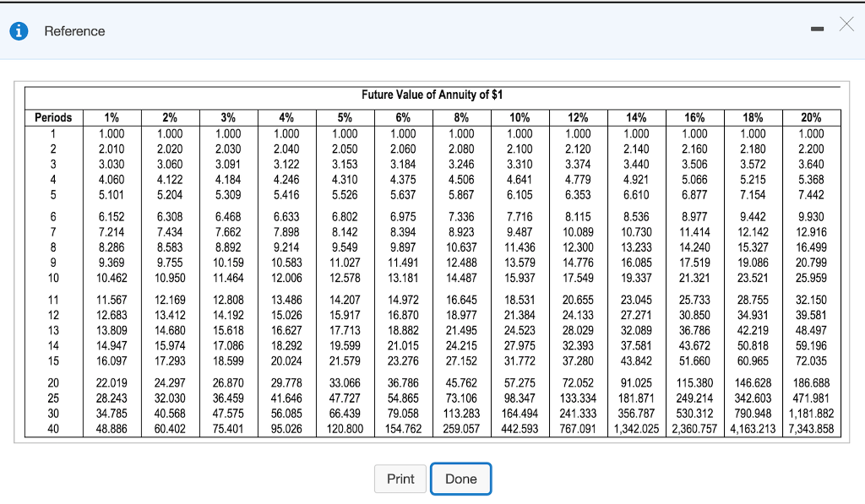Click the value 767.091
Image resolution: width=865 pixels, height=504 pixels.
pos(578,429)
